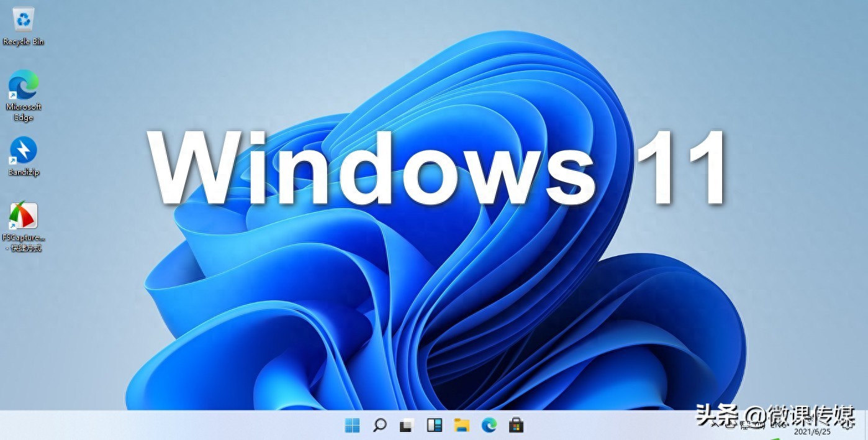Launch File Explorer from the taskbar
The image size is (868, 440).
461,426
